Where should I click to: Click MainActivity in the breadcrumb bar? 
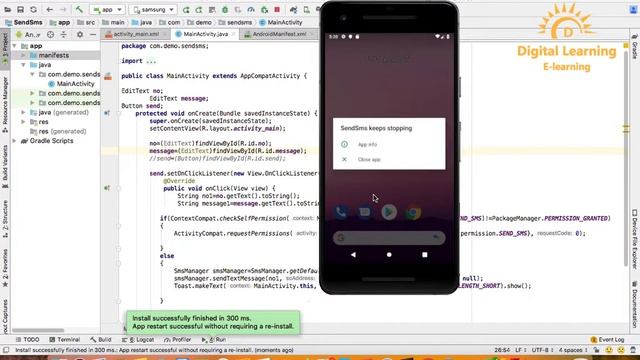[x=281, y=22]
